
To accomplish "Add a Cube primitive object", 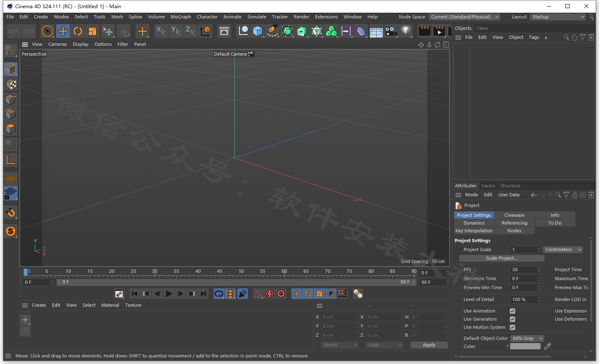I will (258, 31).
